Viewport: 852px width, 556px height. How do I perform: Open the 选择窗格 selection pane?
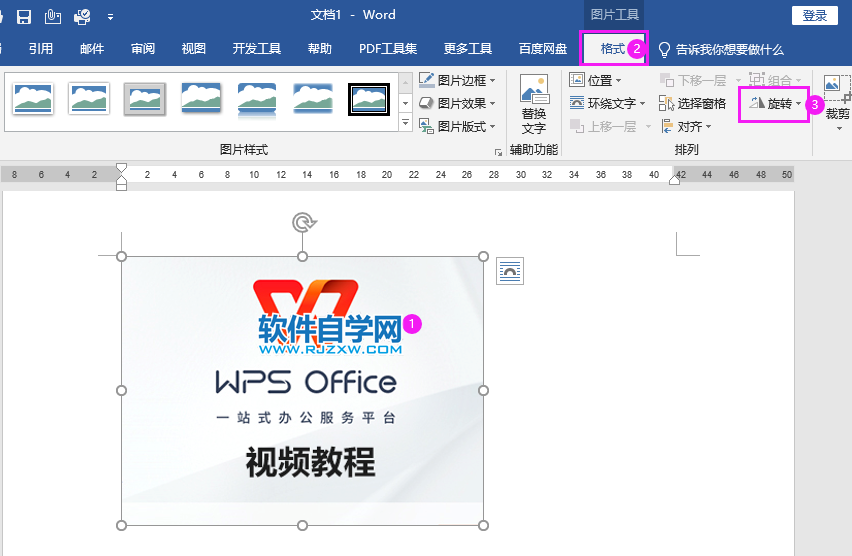[x=693, y=103]
